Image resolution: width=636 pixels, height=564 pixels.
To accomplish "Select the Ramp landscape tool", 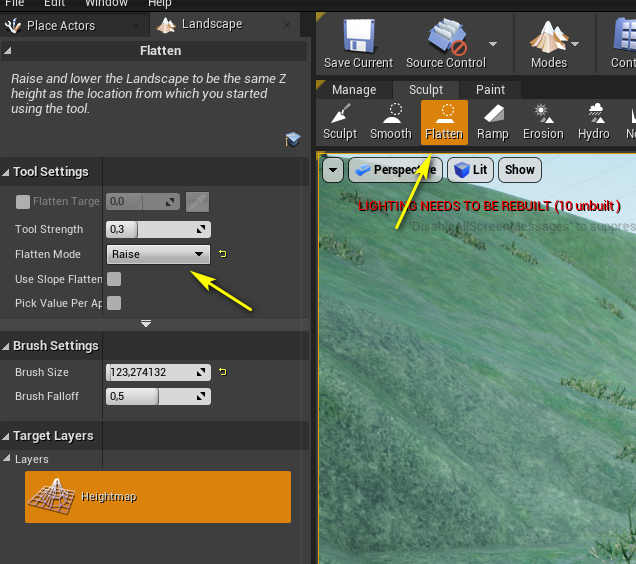I will point(492,122).
